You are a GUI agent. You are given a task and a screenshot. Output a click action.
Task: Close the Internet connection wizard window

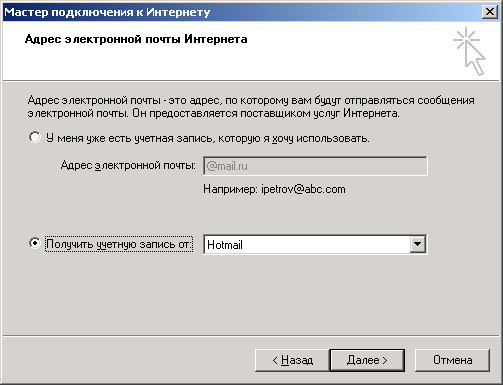click(x=489, y=12)
